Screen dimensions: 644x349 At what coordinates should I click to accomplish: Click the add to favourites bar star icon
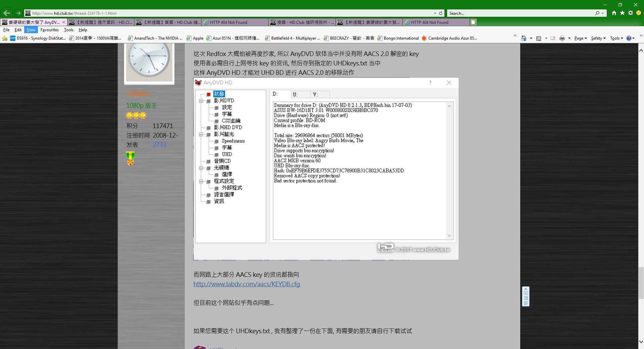click(x=5, y=38)
